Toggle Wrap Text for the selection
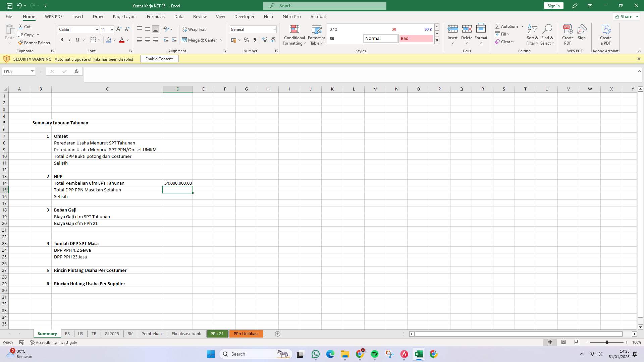The image size is (644, 362). [195, 29]
